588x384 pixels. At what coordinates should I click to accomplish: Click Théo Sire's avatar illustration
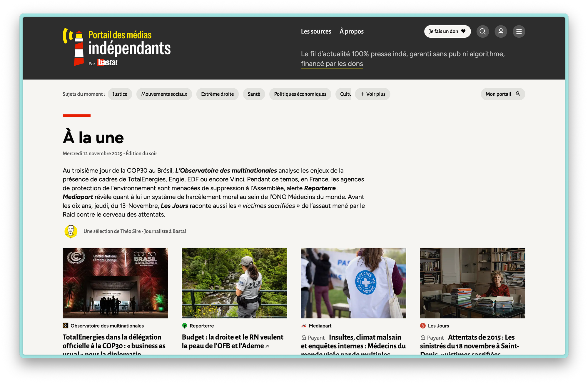(x=71, y=231)
